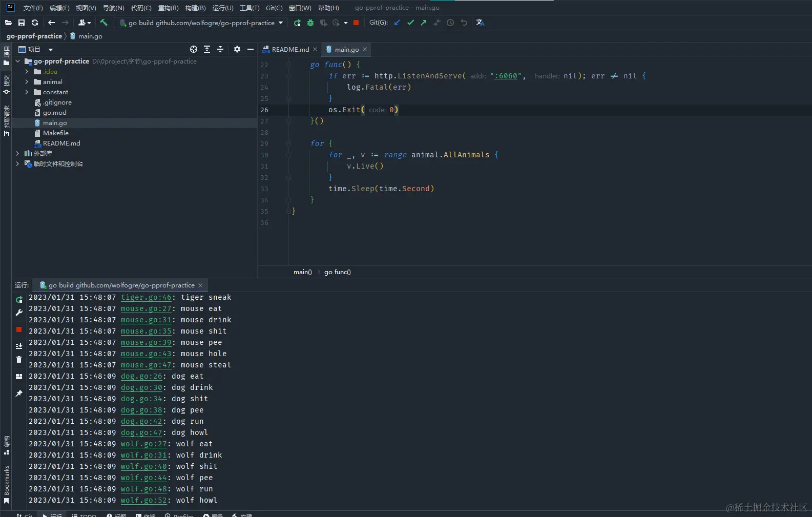The image size is (812, 517).
Task: Open the user account dropdown in the toolbar
Action: tap(85, 23)
